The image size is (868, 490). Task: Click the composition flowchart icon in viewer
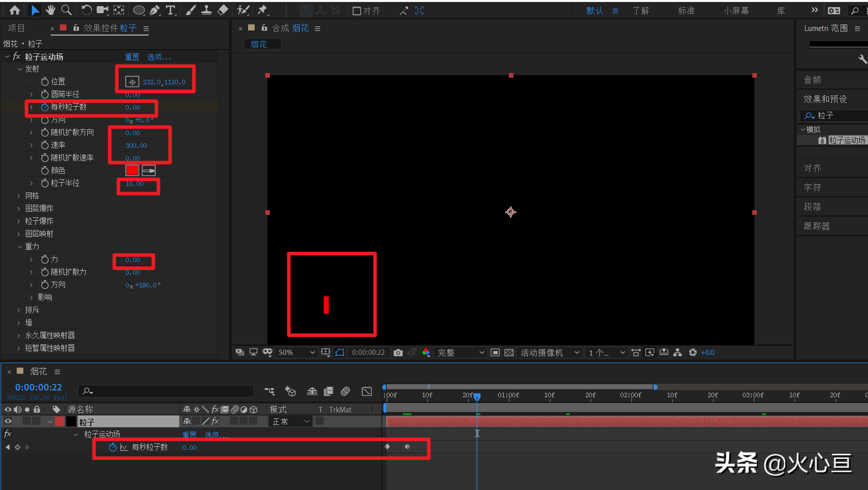click(677, 352)
